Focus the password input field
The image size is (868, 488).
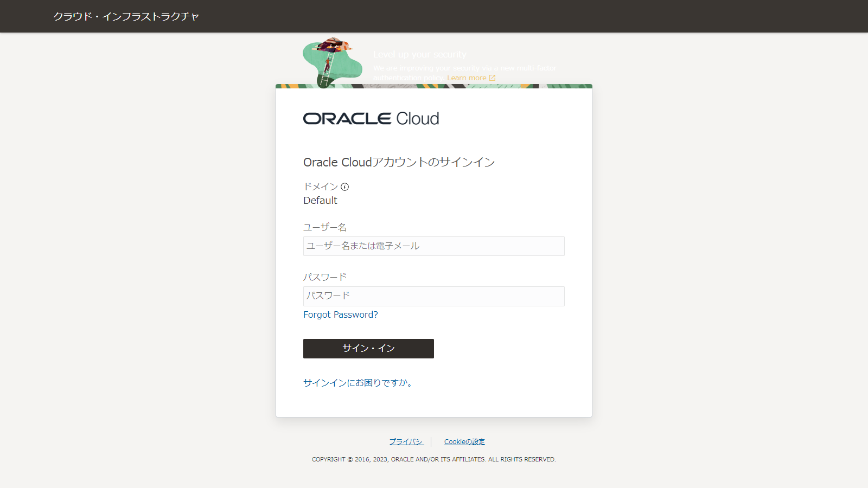[x=434, y=296]
